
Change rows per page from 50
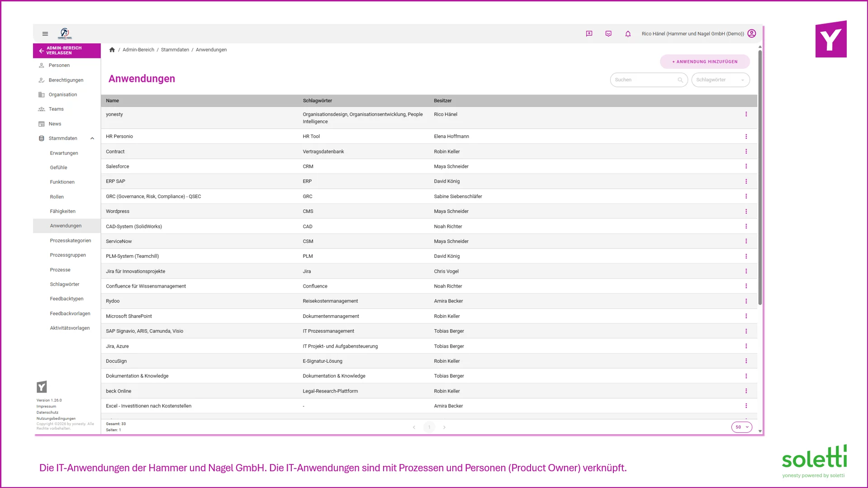[742, 427]
